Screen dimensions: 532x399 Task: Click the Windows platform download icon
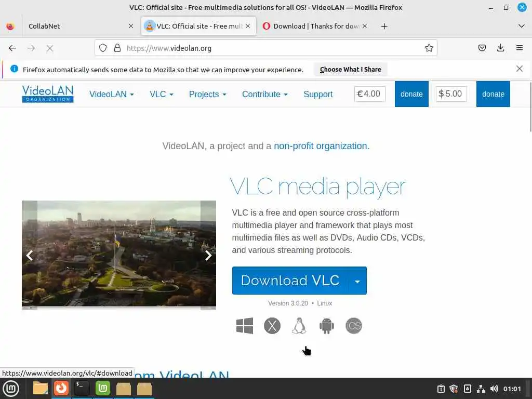pos(245,326)
